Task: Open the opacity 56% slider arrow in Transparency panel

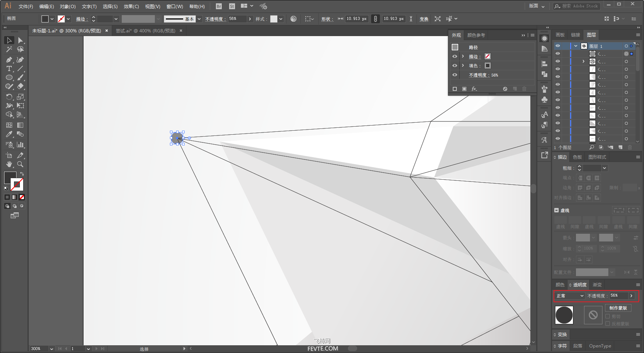Action: [631, 296]
